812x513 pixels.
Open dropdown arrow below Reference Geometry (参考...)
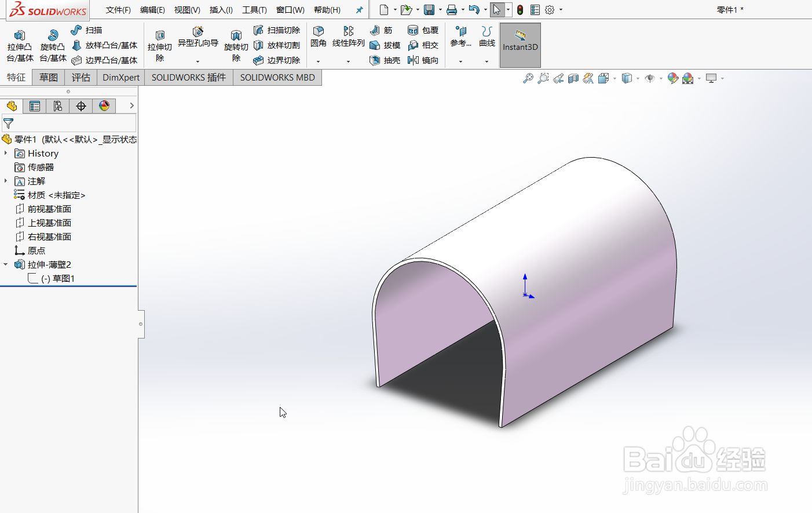(x=460, y=61)
